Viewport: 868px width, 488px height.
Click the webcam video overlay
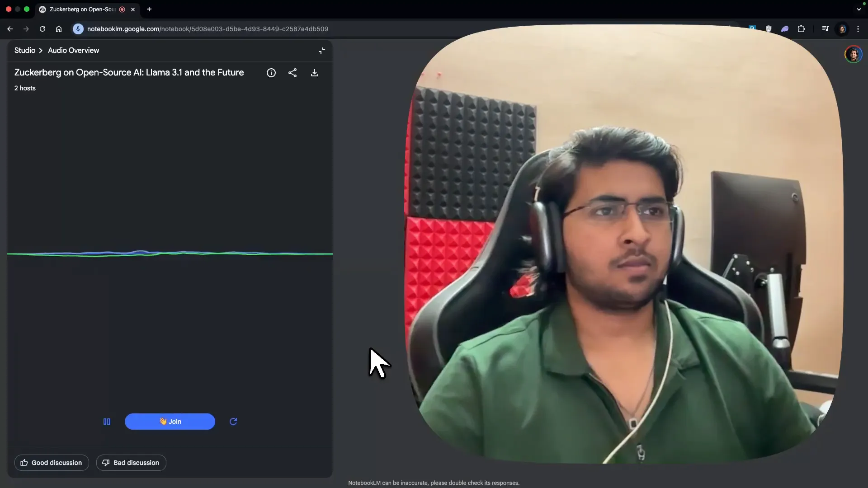click(x=623, y=244)
